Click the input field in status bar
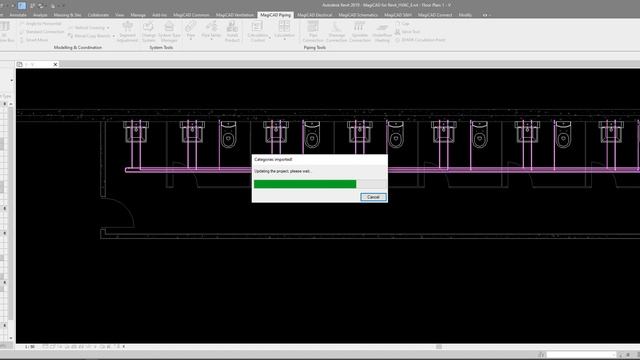The height and width of the screenshot is (360, 640). point(581,354)
